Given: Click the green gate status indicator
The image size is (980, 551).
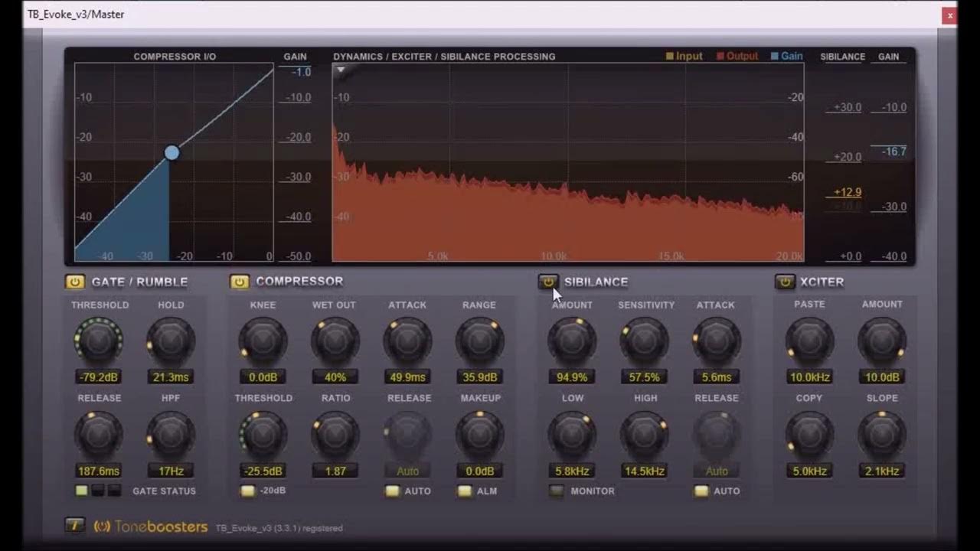Looking at the screenshot, I should pyautogui.click(x=81, y=491).
